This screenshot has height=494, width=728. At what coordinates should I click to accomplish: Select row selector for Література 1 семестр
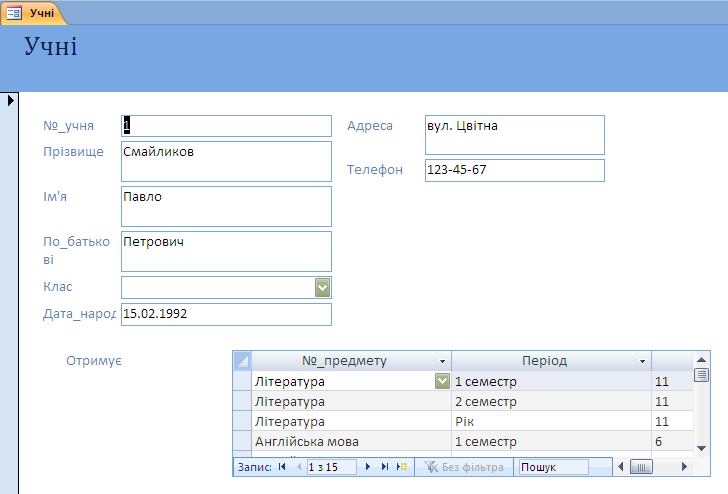[242, 381]
